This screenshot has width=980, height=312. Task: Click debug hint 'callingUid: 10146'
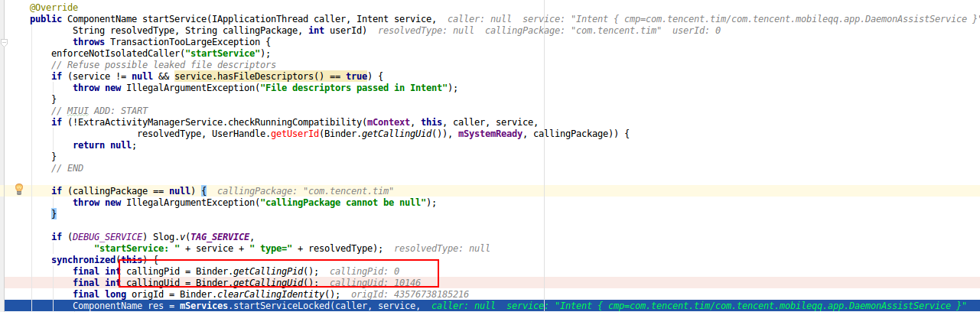click(373, 283)
